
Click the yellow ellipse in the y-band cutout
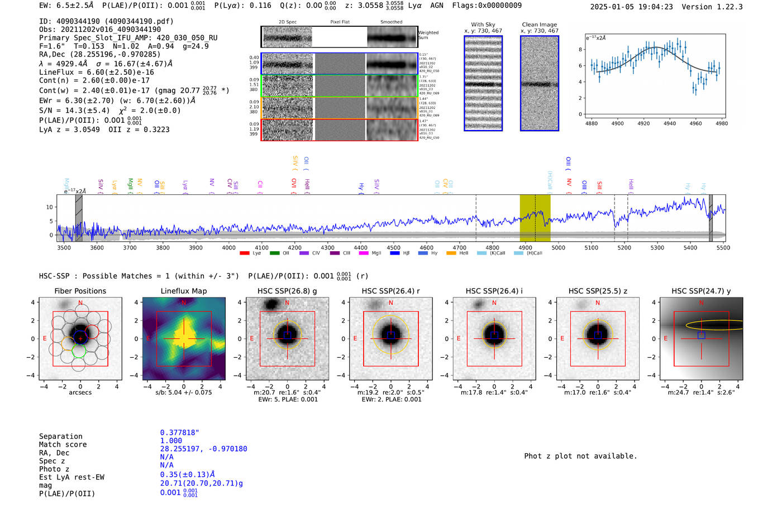[x=714, y=325]
